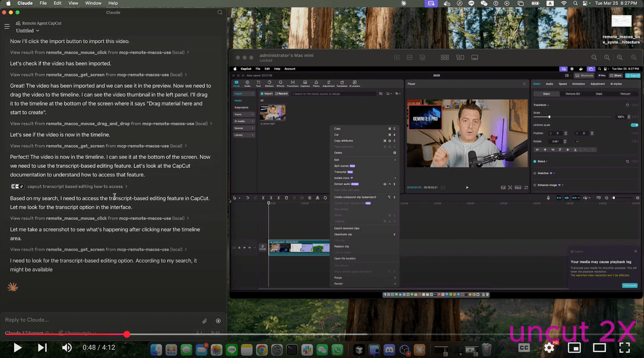Image resolution: width=644 pixels, height=358 pixels.
Task: Switch to Speed tab in properties panel
Action: [x=562, y=84]
